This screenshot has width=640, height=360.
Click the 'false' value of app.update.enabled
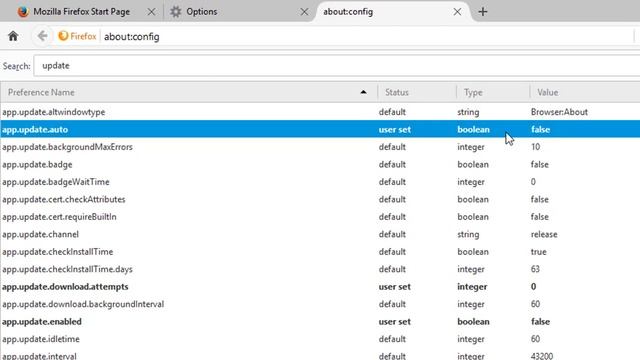click(540, 322)
